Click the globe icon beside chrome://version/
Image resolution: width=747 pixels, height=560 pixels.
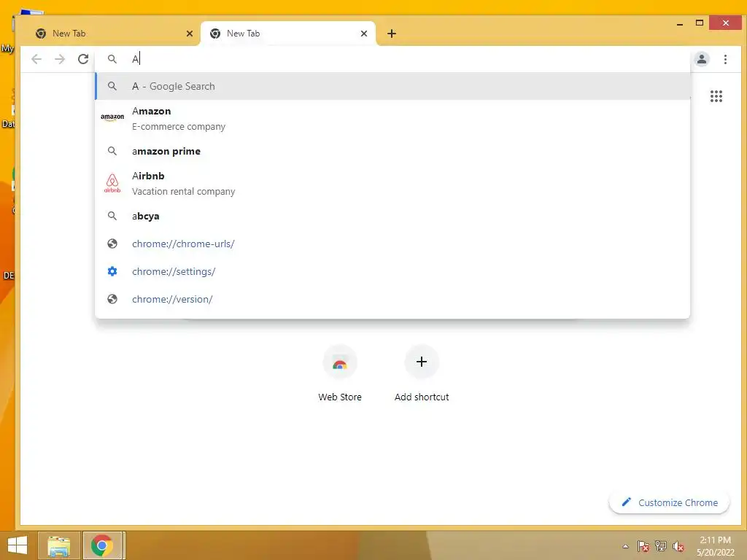112,299
